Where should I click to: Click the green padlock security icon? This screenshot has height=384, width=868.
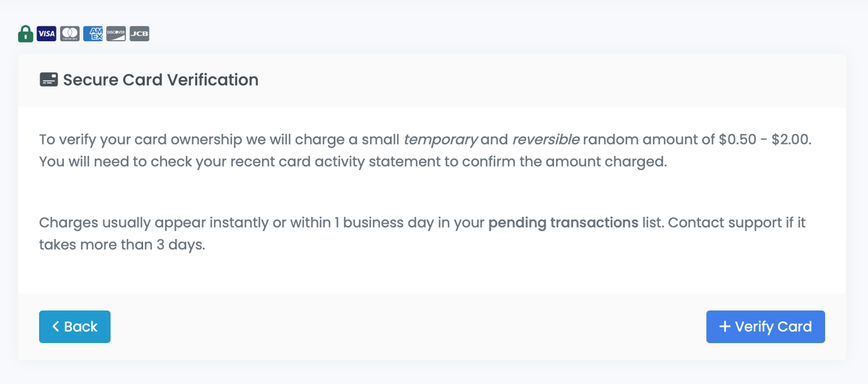coord(26,34)
